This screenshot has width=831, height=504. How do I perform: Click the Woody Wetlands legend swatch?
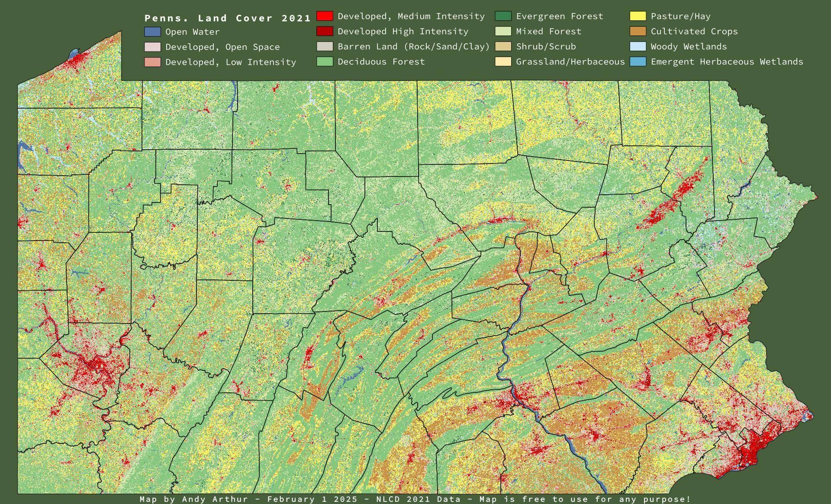pyautogui.click(x=638, y=46)
